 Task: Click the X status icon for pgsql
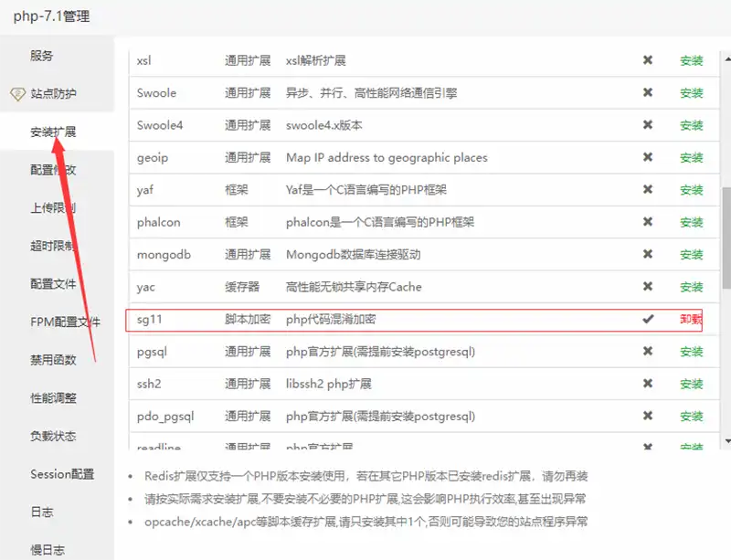(648, 352)
